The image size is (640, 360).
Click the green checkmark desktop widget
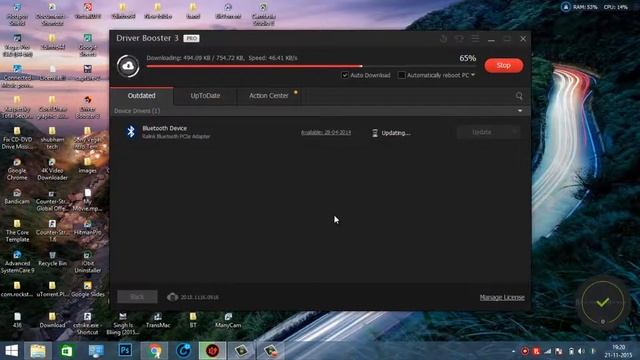click(602, 302)
